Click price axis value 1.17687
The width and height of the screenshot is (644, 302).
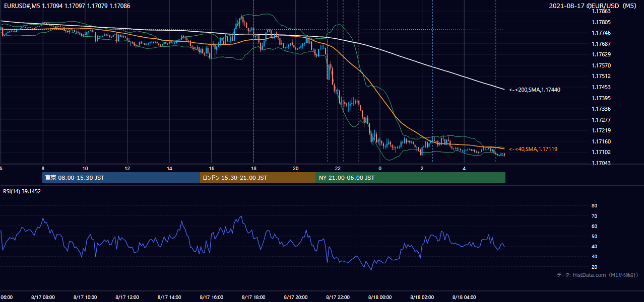(601, 44)
